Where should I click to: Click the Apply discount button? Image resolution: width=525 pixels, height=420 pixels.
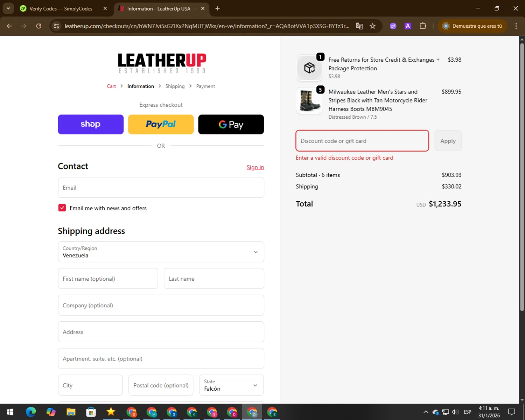click(448, 141)
